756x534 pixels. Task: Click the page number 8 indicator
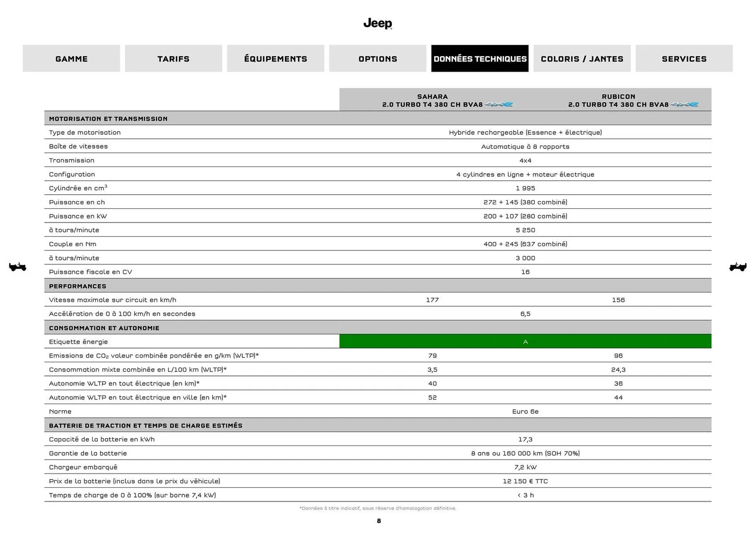coord(378,521)
